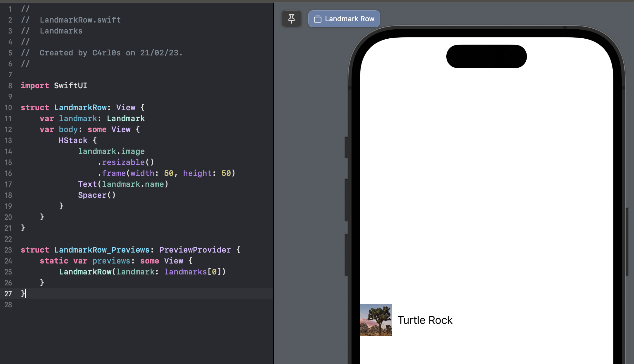634x364 pixels.
Task: Click line number 27 in the gutter
Action: click(x=8, y=294)
